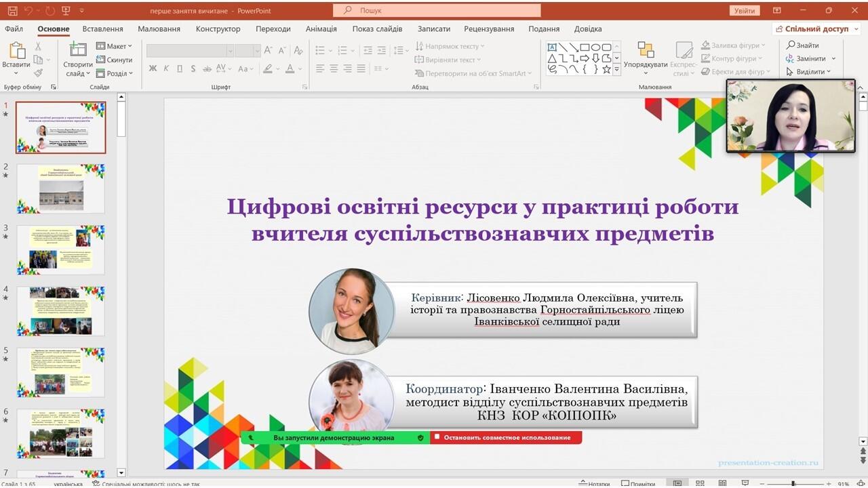The width and height of the screenshot is (868, 488).
Task: Switch to the Конструктор tab
Action: click(218, 29)
